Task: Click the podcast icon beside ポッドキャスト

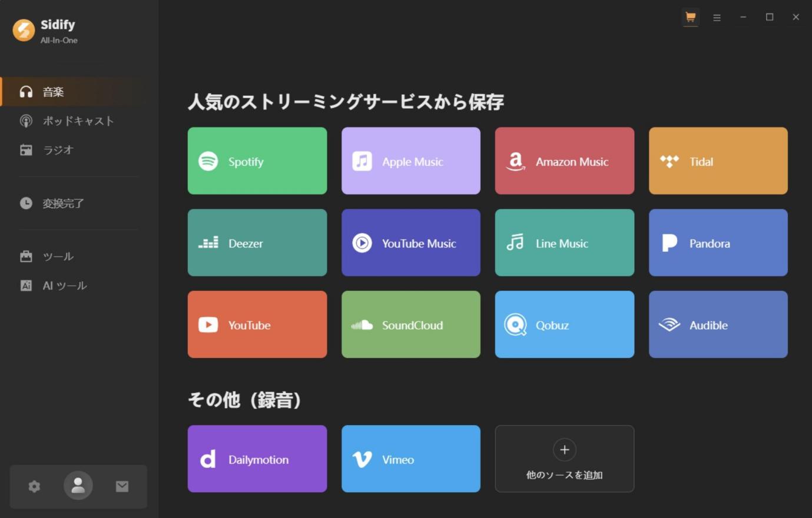Action: point(26,121)
